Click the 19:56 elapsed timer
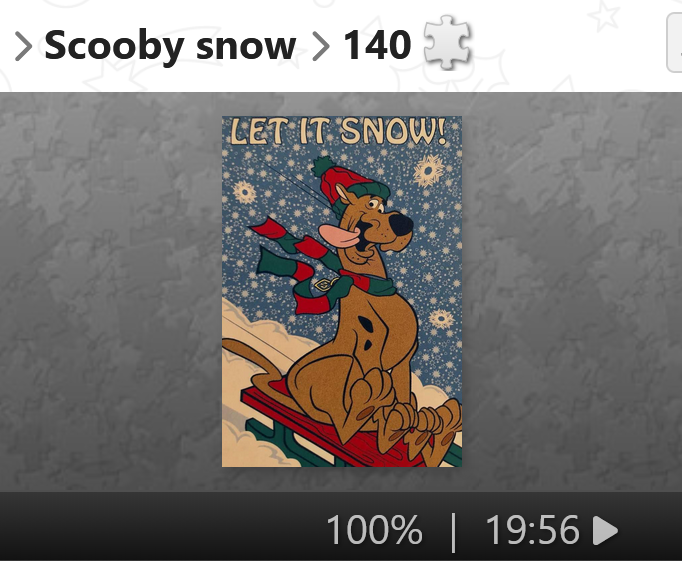This screenshot has width=682, height=561. coord(532,529)
